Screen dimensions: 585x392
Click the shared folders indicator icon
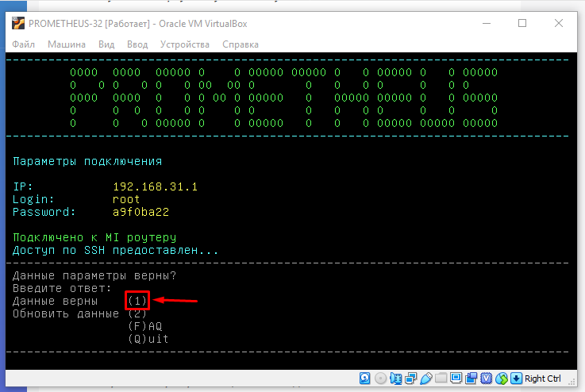click(x=440, y=378)
